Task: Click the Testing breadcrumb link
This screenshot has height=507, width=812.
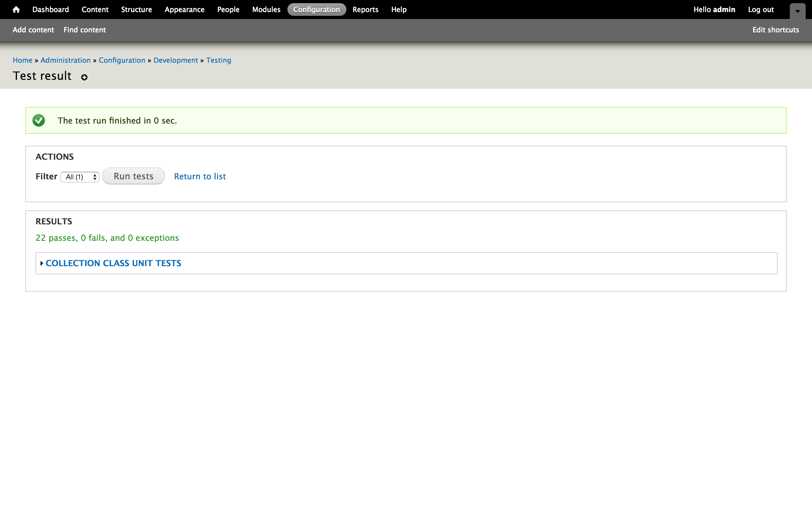Action: [x=219, y=60]
